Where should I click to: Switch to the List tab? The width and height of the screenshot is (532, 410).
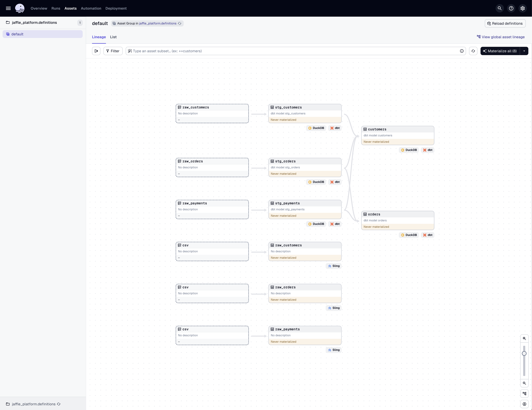(x=113, y=37)
